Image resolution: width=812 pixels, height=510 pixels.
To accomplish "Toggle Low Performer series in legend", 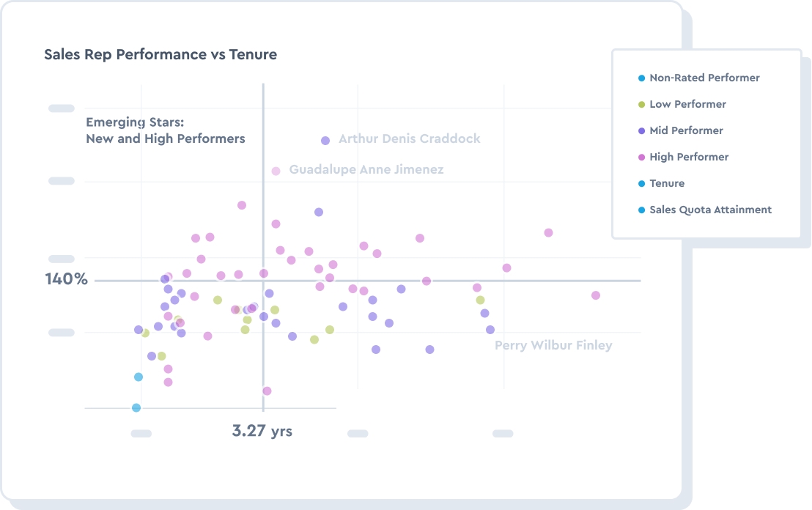I will (687, 104).
